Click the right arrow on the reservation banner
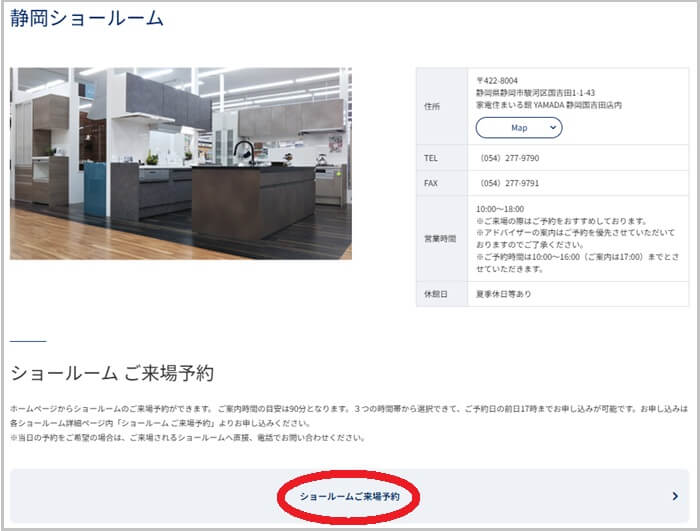This screenshot has height=531, width=700. 675,496
